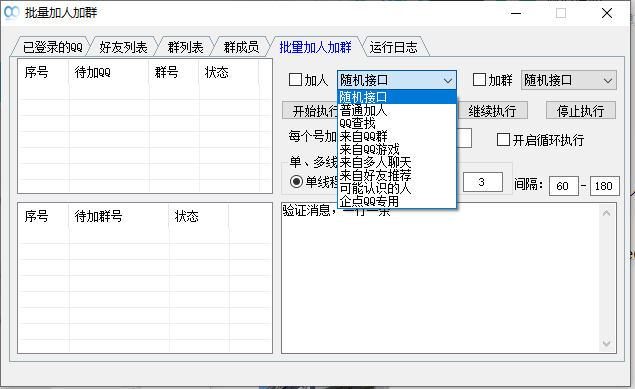The width and height of the screenshot is (635, 389).
Task: Click the message box scroll down arrow
Action: point(606,344)
